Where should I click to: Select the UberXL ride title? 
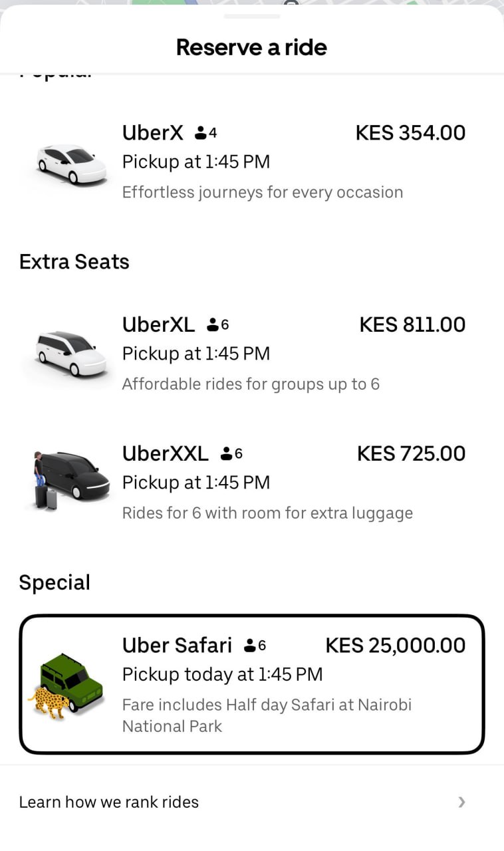[158, 325]
